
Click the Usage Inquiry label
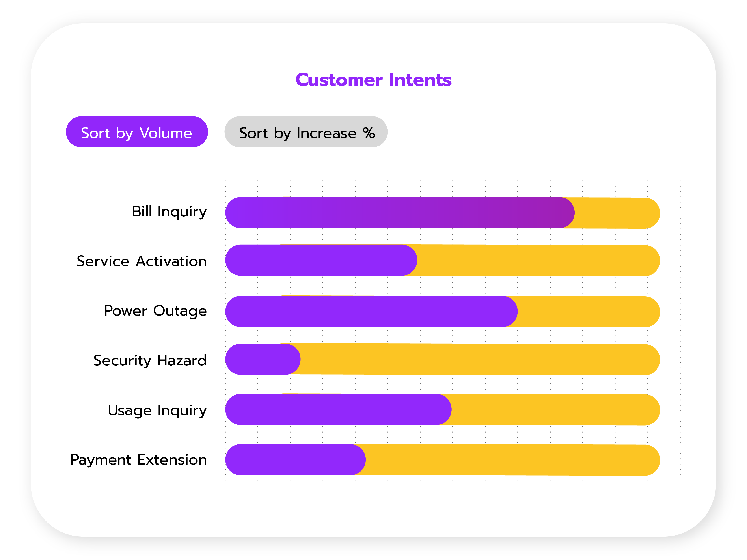(157, 410)
